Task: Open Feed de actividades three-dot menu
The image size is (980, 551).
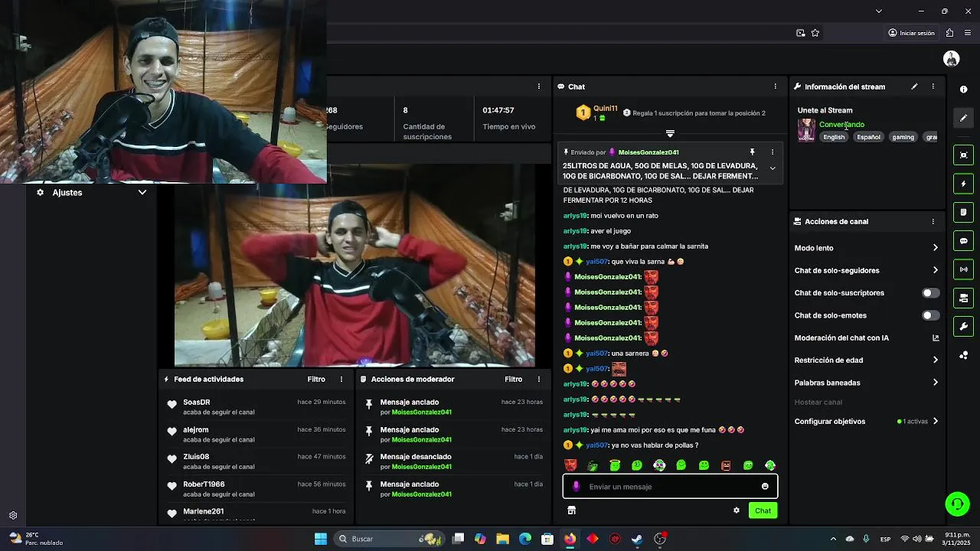Action: (342, 380)
